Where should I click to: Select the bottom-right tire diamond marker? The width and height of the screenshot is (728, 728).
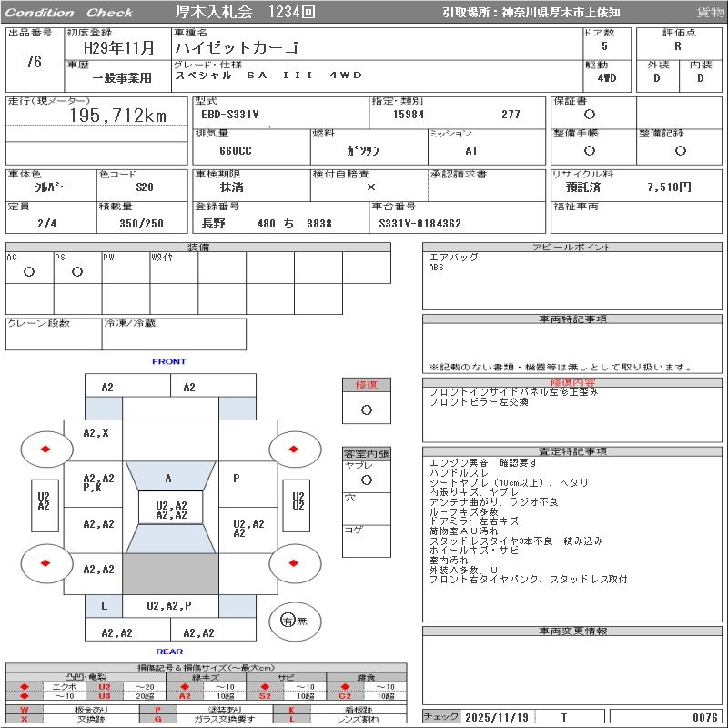294,563
